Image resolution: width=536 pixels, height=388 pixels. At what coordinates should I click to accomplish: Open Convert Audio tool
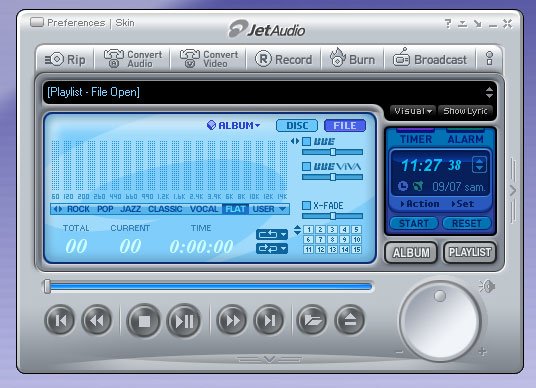click(133, 59)
